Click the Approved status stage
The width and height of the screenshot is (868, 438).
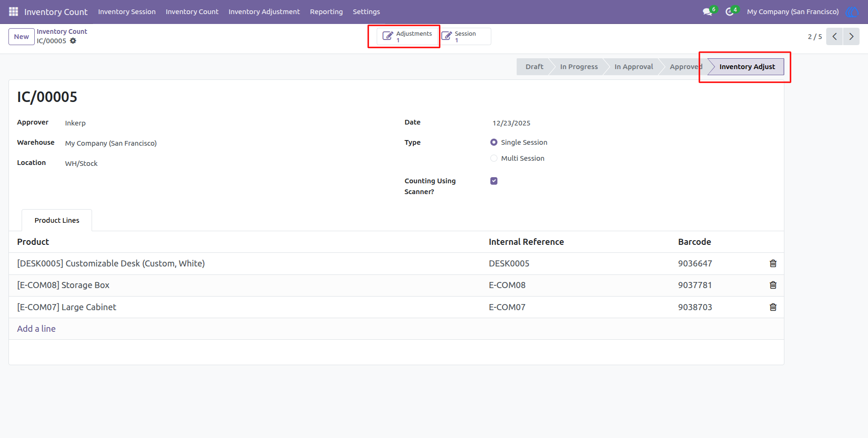click(686, 67)
